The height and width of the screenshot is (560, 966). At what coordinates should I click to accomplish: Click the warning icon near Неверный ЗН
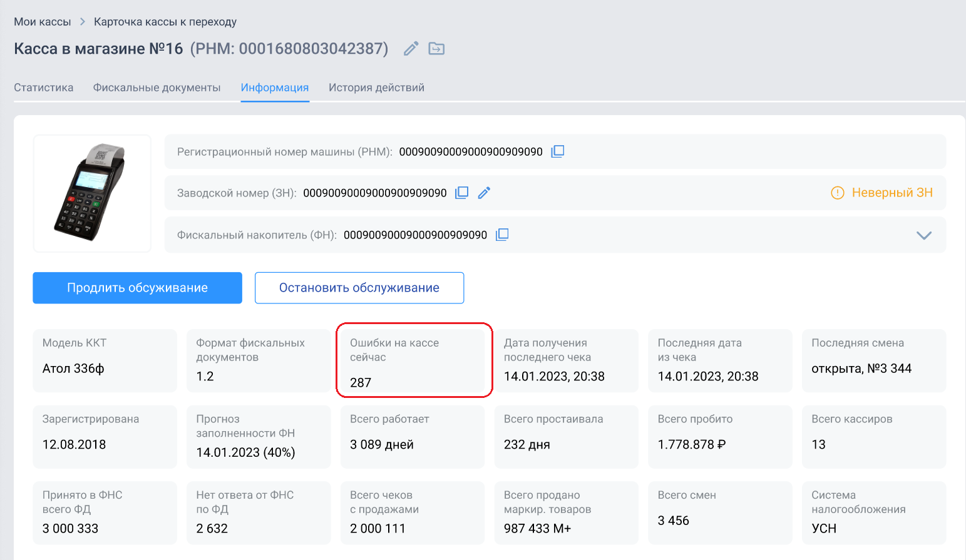(837, 193)
